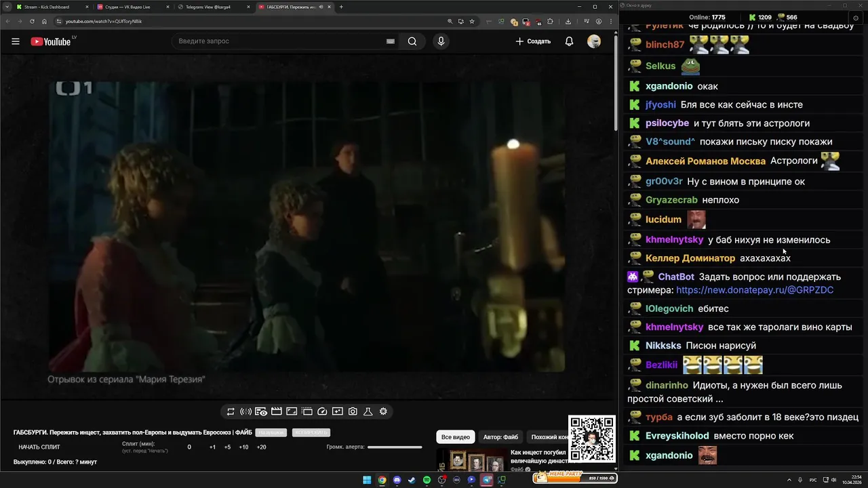868x488 pixels.
Task: Click the aspect-ratio frame icon in toolbar
Action: 292,411
